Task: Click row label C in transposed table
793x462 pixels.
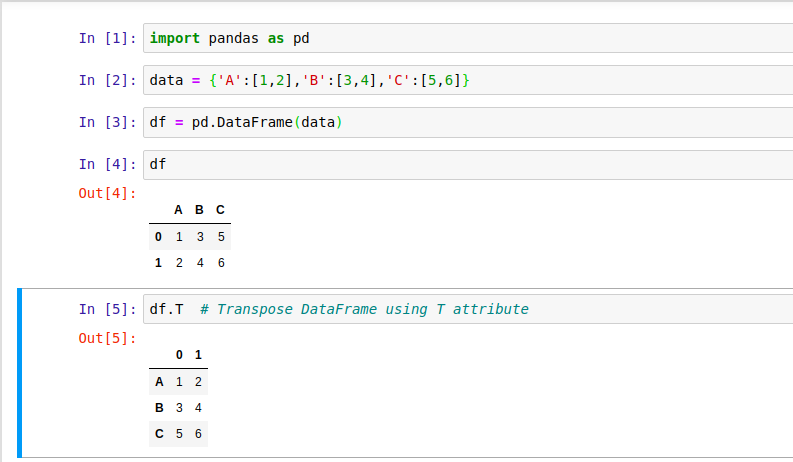Action: (159, 434)
